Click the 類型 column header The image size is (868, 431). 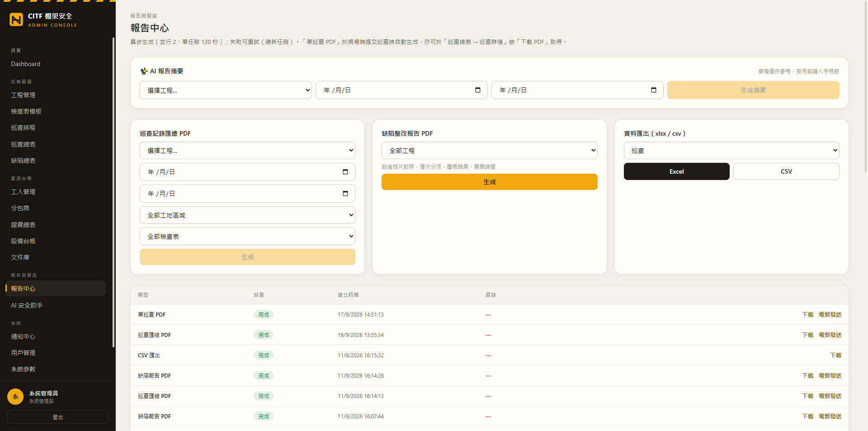[143, 295]
